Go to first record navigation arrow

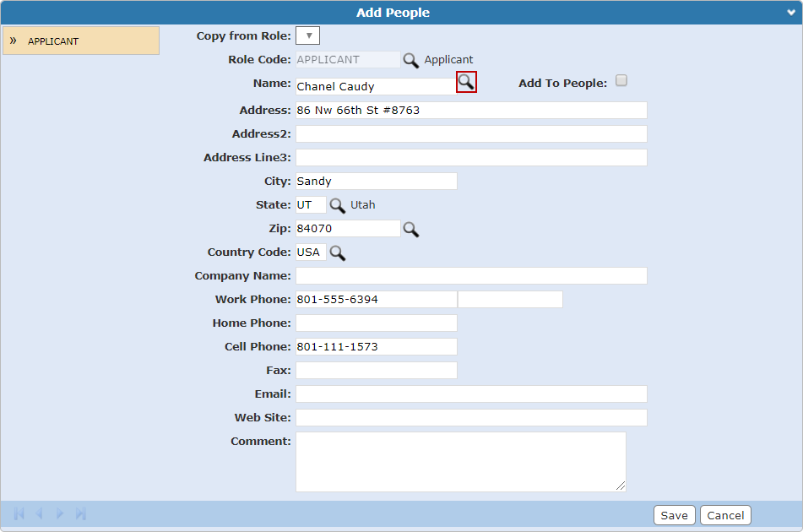19,513
